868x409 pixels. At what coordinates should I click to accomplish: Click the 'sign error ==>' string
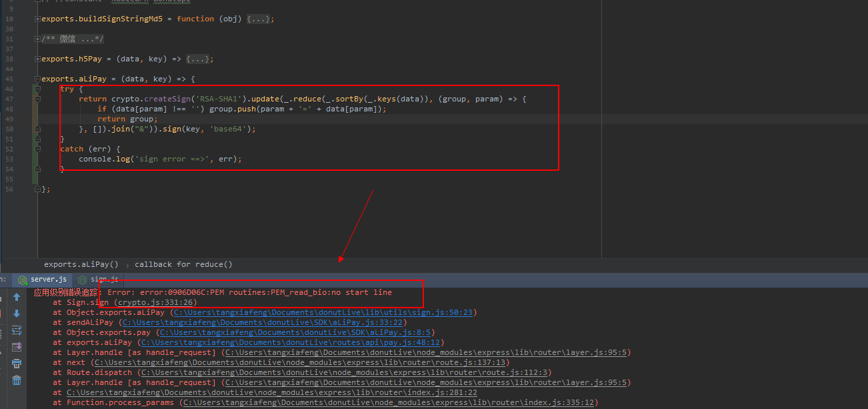tap(172, 159)
